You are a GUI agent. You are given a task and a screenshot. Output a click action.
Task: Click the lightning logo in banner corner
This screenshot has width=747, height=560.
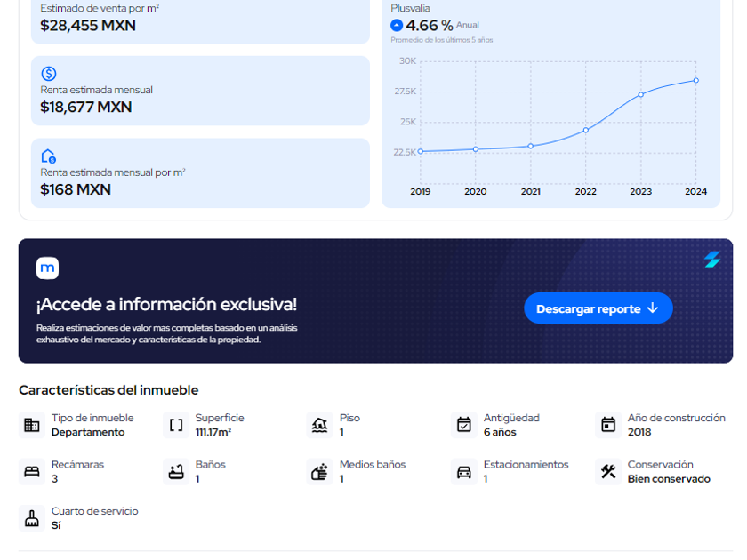[712, 259]
